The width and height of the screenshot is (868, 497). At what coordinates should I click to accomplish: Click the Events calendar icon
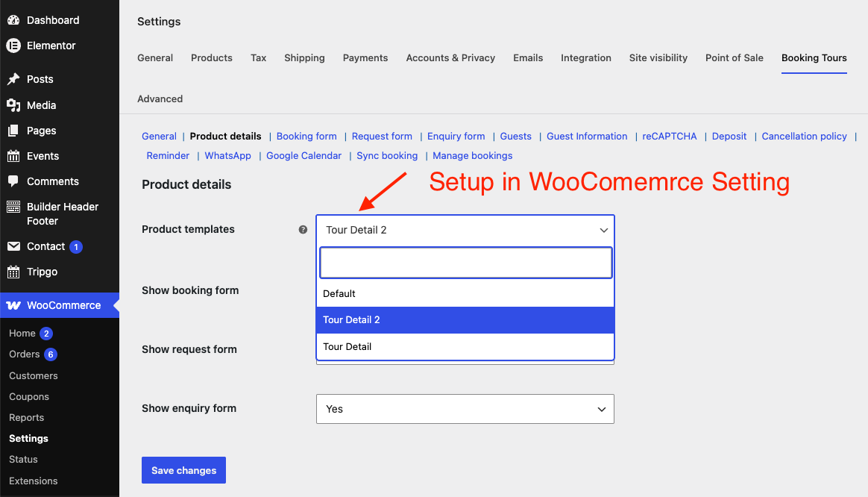point(13,156)
